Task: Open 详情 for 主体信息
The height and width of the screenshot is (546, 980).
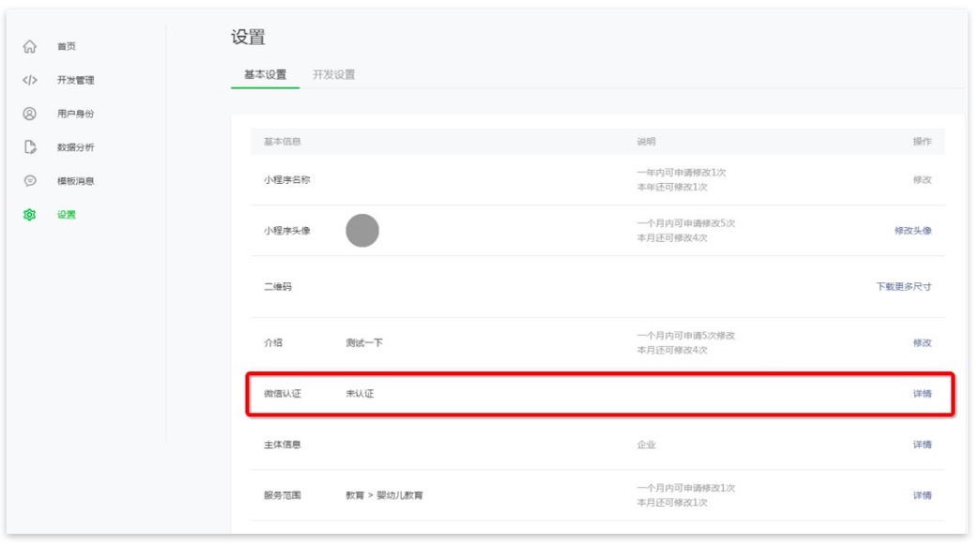Action: (x=922, y=445)
